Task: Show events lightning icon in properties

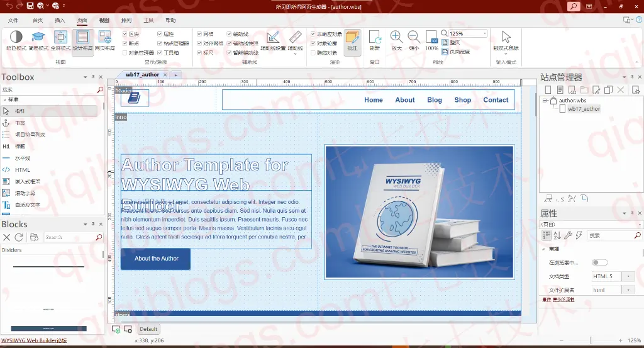Action: coord(579,235)
